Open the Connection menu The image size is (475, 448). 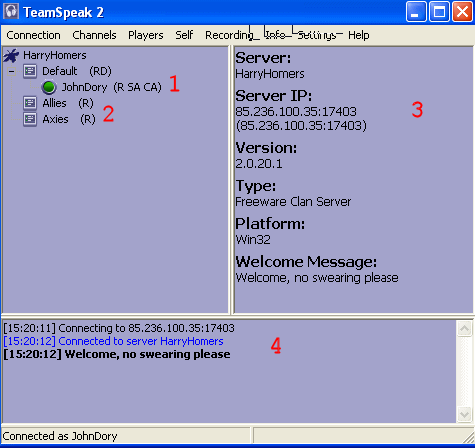pos(33,35)
